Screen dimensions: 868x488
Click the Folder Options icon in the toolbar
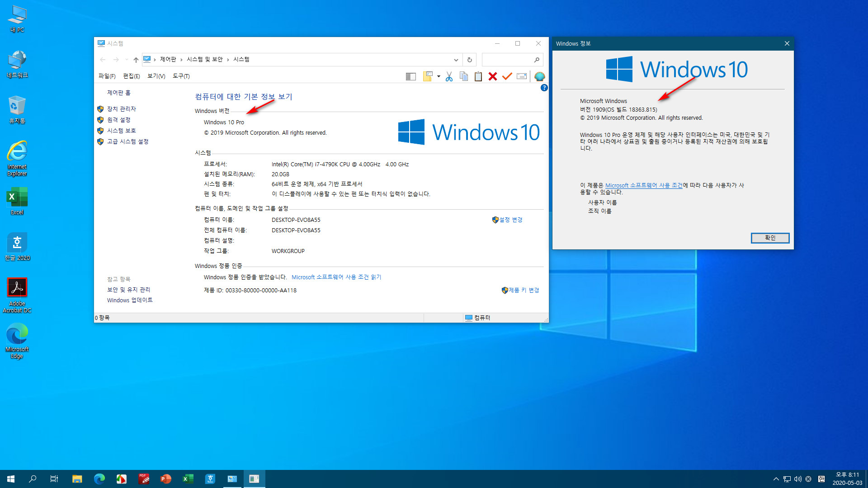click(428, 76)
